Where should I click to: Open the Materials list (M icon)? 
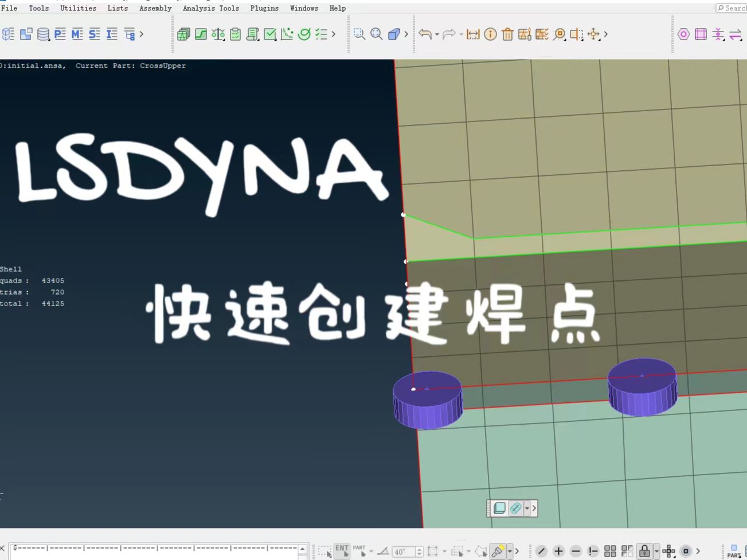pyautogui.click(x=77, y=34)
